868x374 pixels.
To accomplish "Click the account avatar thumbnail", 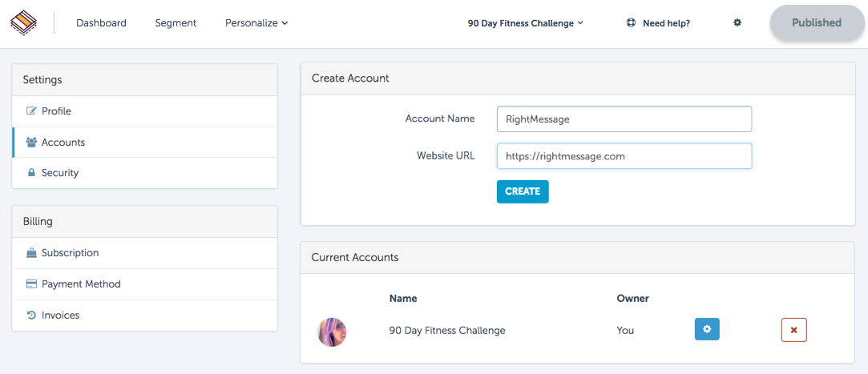I will click(332, 332).
